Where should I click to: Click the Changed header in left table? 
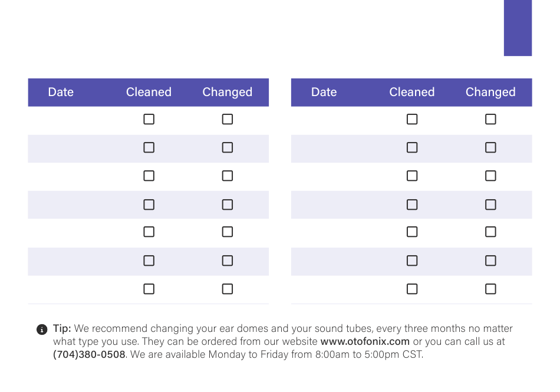227,92
